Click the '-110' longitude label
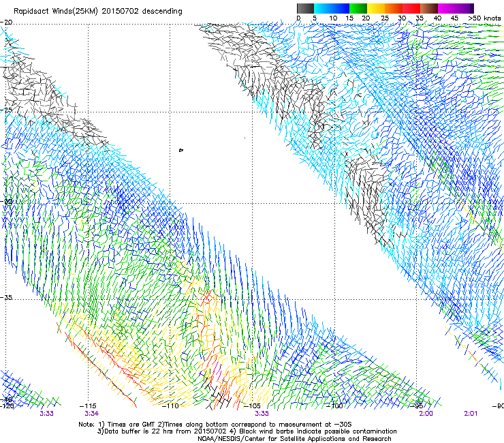Screen dimensions: 504x443 click(170, 406)
